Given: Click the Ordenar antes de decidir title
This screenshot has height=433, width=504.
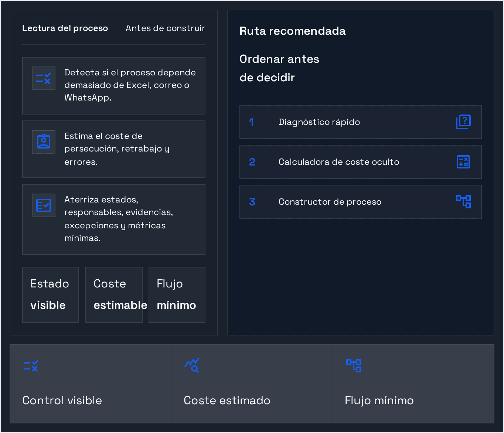Looking at the screenshot, I should pyautogui.click(x=279, y=68).
